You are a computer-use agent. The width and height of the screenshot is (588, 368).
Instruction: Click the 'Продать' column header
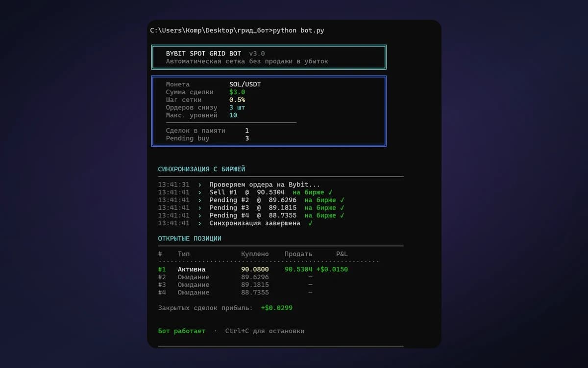298,254
